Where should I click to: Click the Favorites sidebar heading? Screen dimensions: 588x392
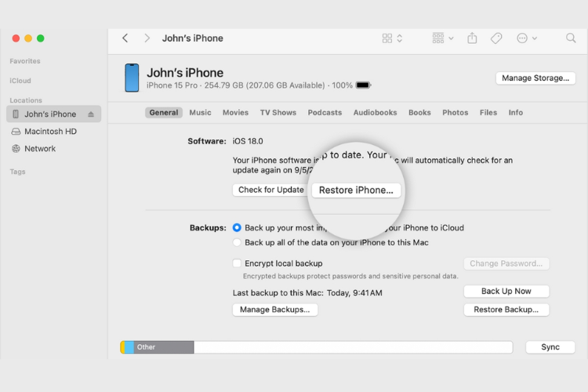click(25, 61)
